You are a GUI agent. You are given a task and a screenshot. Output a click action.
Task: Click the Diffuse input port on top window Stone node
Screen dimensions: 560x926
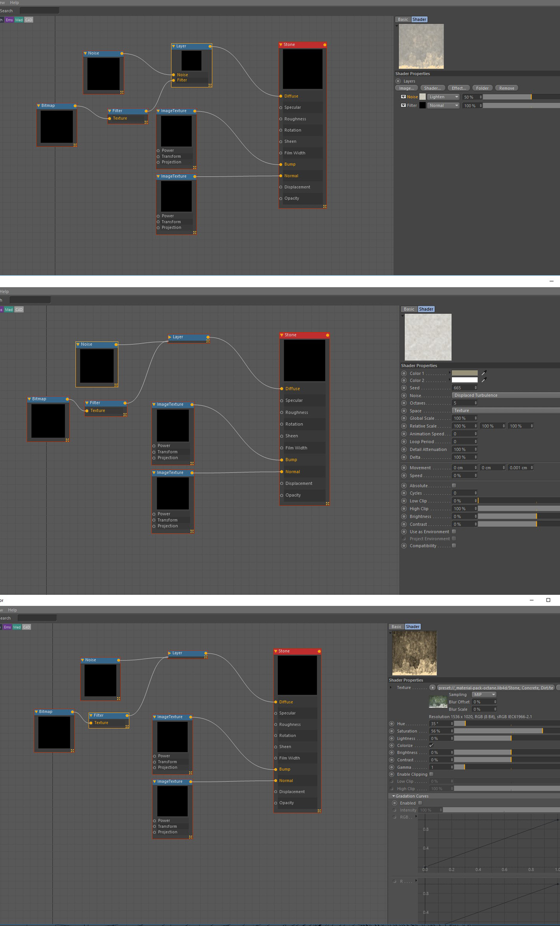pos(281,96)
